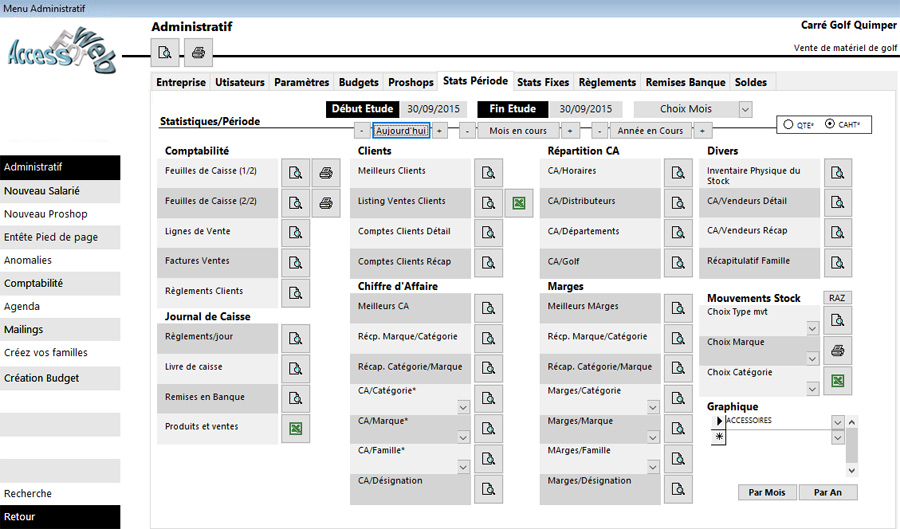Image resolution: width=900 pixels, height=529 pixels.
Task: Switch to the Budgets tab
Action: [358, 82]
